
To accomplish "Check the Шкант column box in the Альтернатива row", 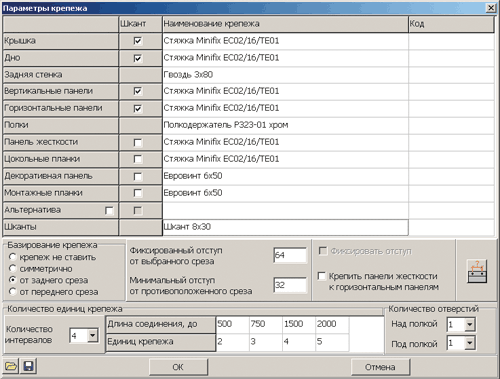I will [x=137, y=211].
